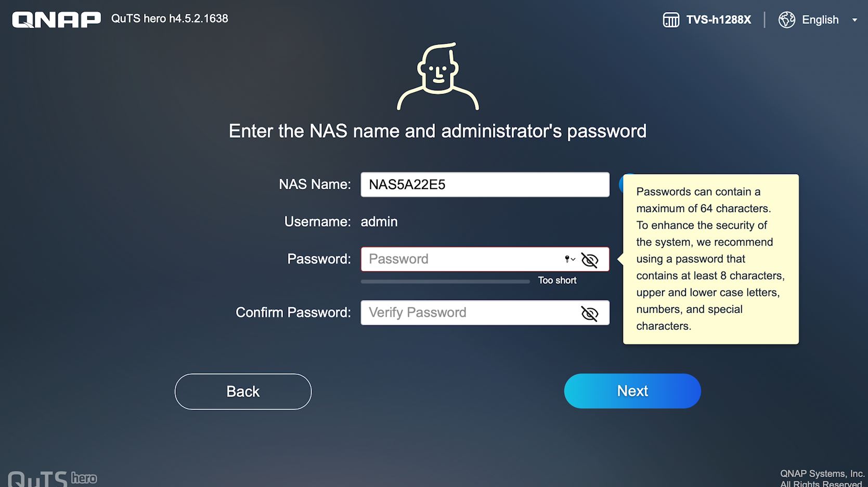
Task: Select the Verify Password input box
Action: tap(468, 312)
